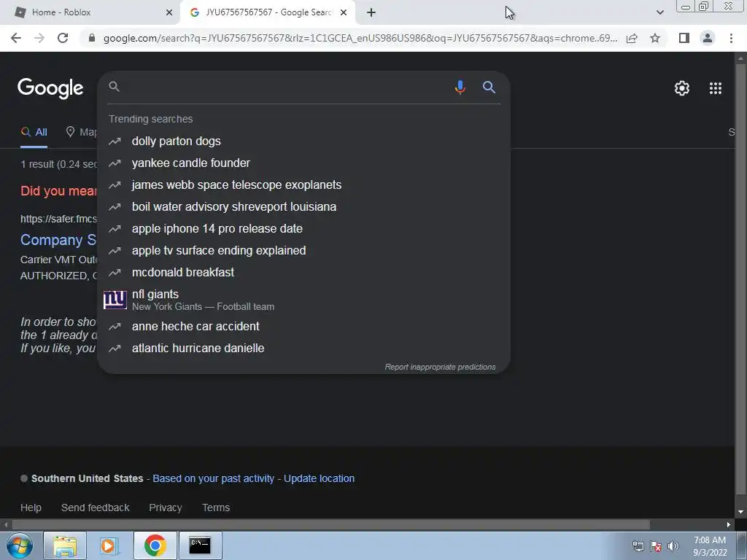Click the dark dot before 'Southern United States'
The image size is (747, 560).
tap(24, 478)
